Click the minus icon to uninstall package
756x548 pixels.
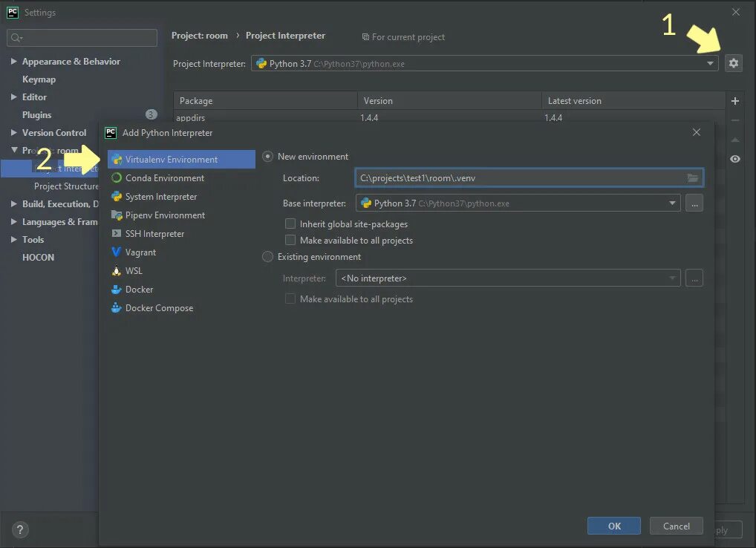pyautogui.click(x=734, y=120)
